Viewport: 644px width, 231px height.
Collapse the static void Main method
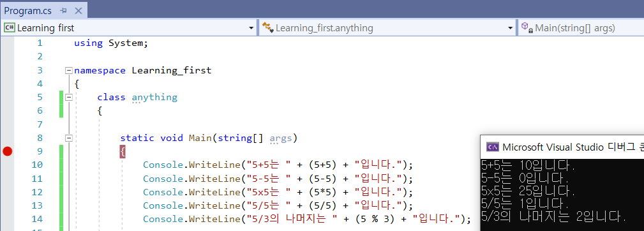tap(68, 138)
